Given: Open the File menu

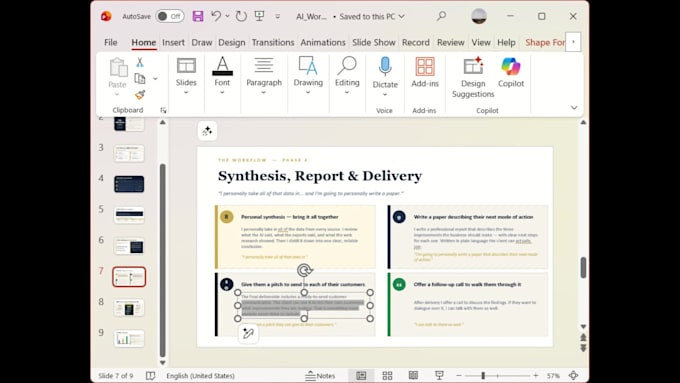Looking at the screenshot, I should point(111,43).
